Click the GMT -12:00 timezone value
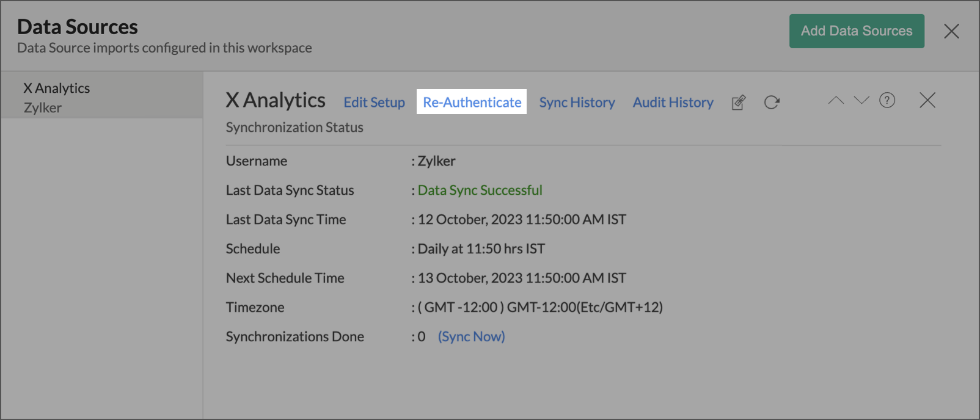The image size is (980, 420). point(540,308)
